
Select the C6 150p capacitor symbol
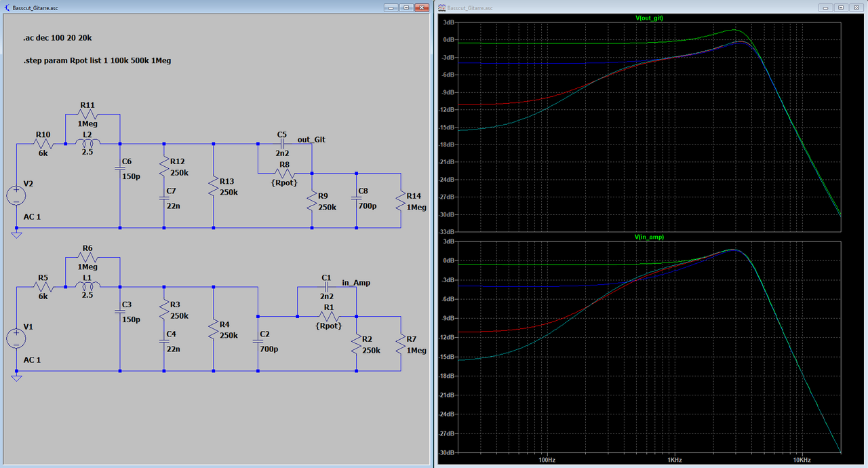point(119,168)
